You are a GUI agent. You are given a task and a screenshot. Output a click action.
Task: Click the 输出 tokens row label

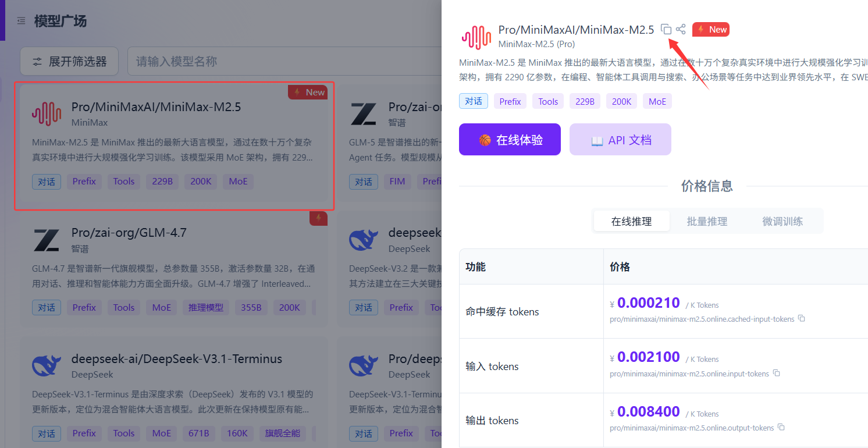click(x=492, y=421)
